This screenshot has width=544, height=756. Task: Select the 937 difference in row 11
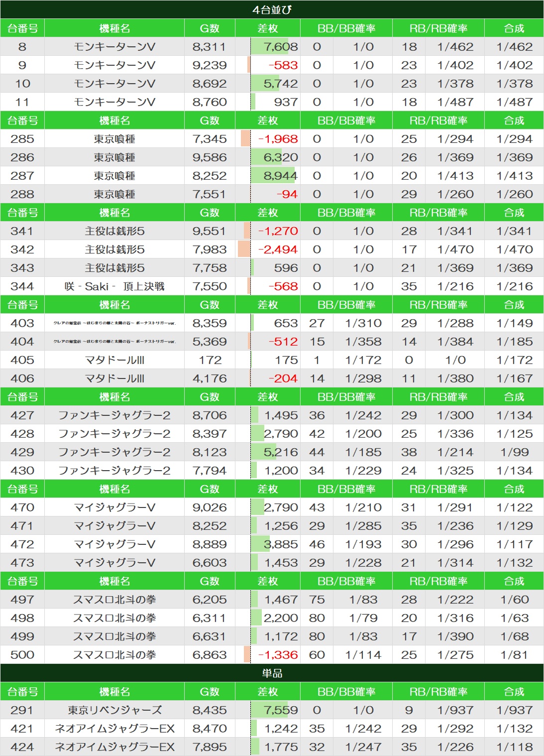click(286, 102)
